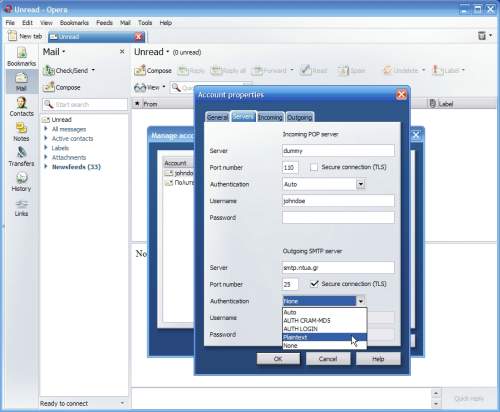Select None in the open authentication list
This screenshot has width=500, height=412.
[x=325, y=346]
